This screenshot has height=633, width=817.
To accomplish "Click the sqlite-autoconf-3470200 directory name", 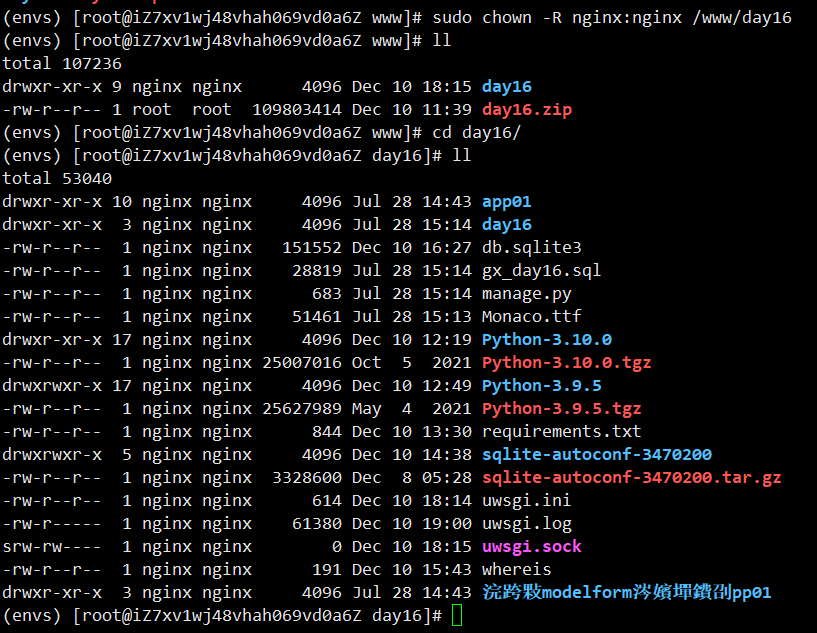I will (x=597, y=455).
